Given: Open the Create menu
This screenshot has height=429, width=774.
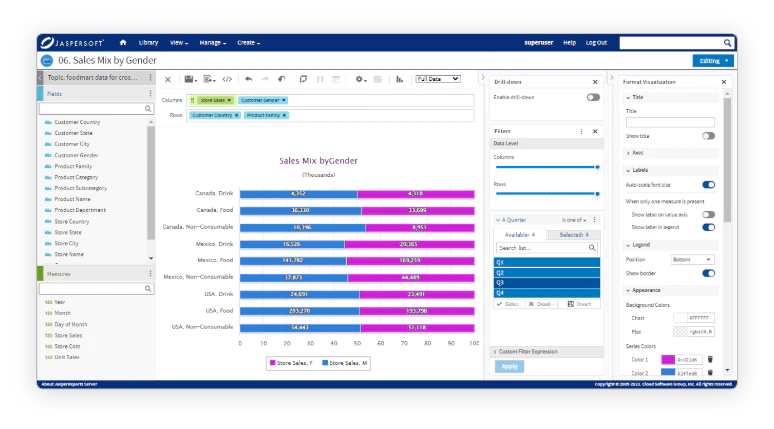Looking at the screenshot, I should (248, 42).
